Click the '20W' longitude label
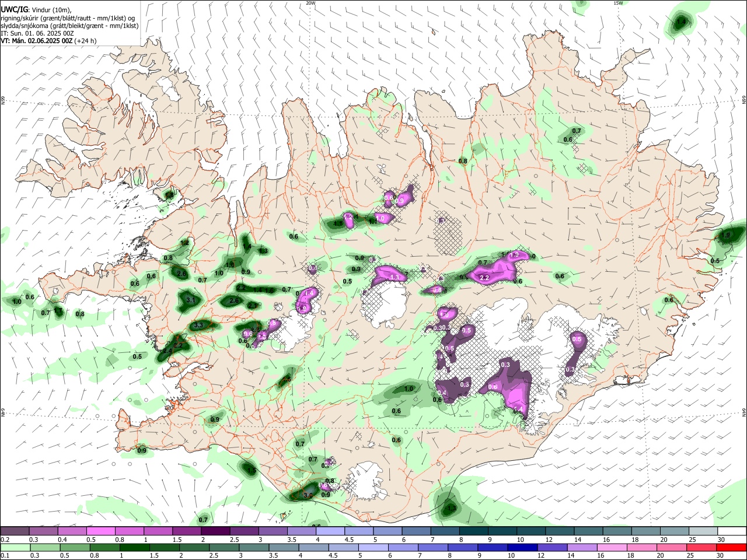The height and width of the screenshot is (560, 747). point(310,3)
